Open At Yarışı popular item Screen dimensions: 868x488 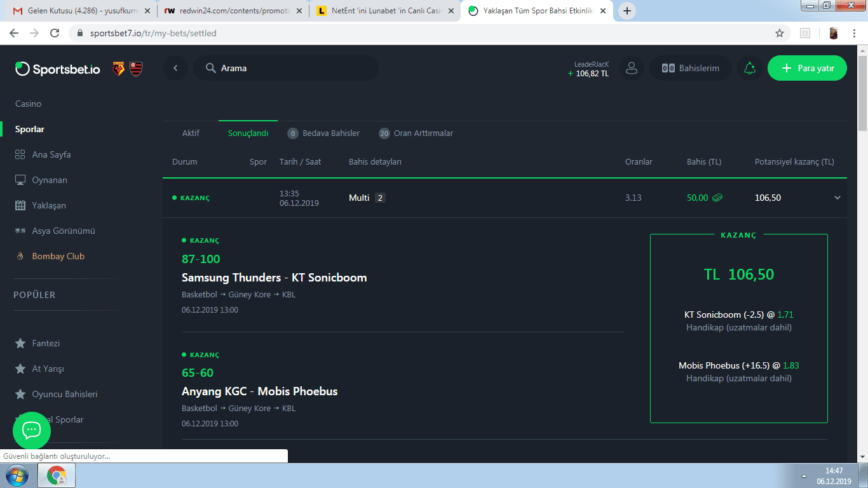[x=48, y=369]
